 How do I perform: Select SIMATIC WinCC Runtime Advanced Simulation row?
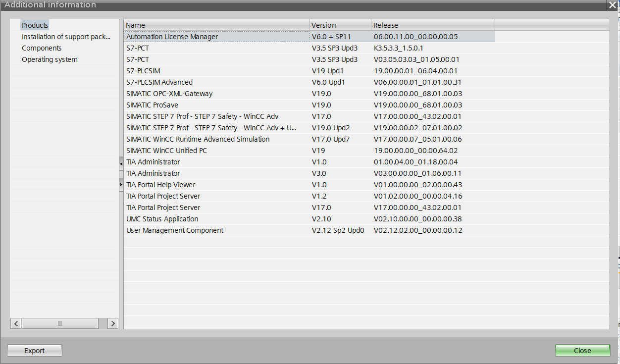pos(310,139)
